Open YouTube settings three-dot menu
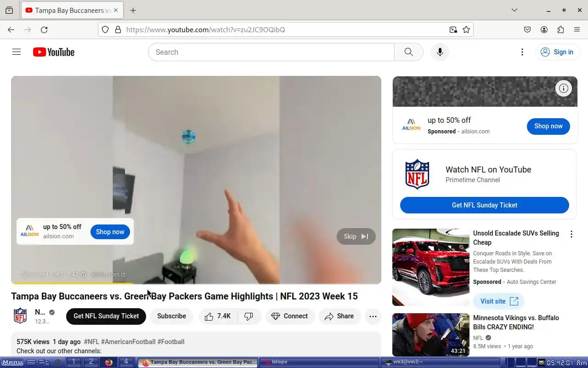Viewport: 588px width, 368px height. [522, 52]
